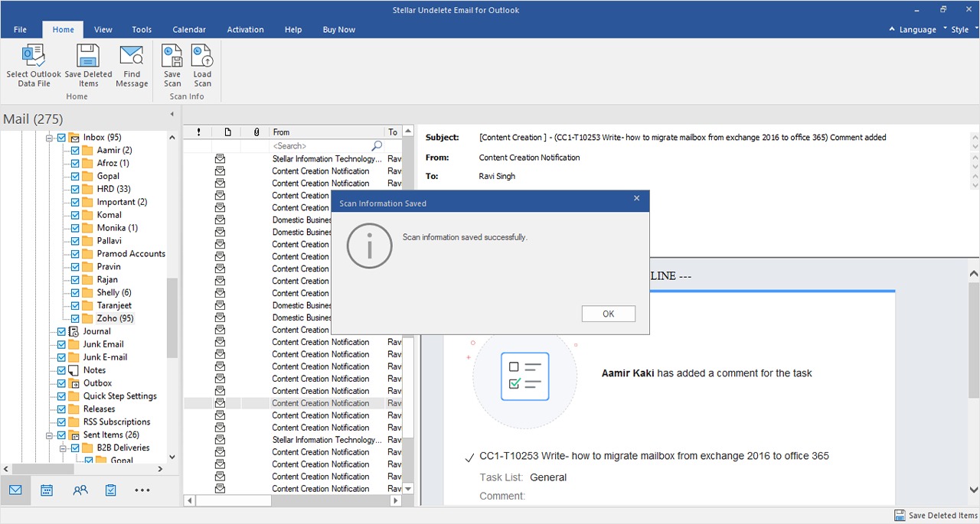Viewport: 980px width, 524px height.
Task: Toggle the Releases folder checkbox
Action: pyautogui.click(x=61, y=409)
